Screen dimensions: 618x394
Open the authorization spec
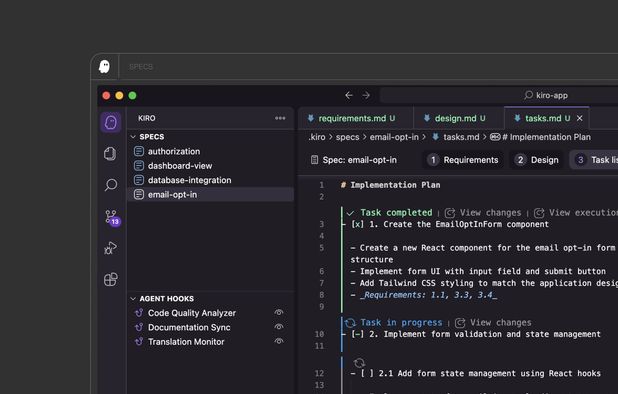[x=211, y=151]
